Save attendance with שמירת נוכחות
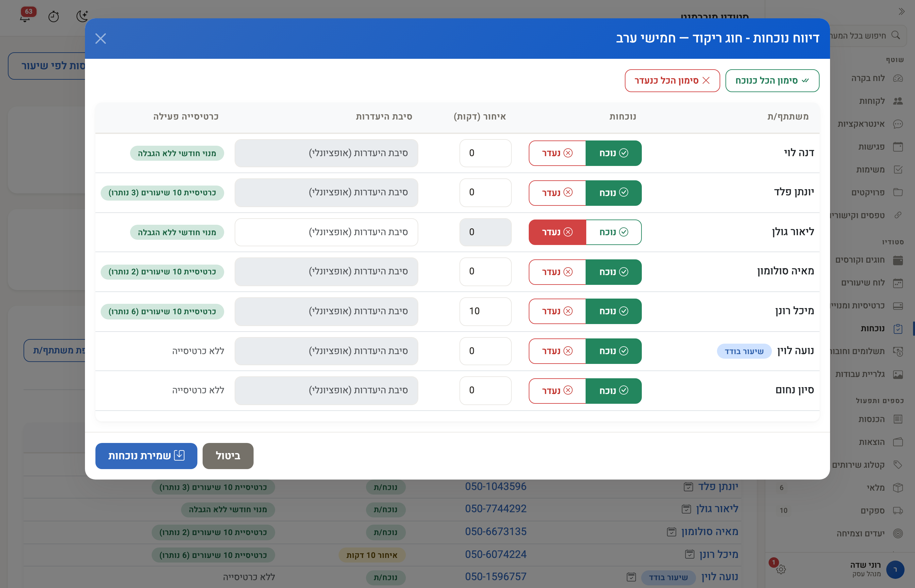The height and width of the screenshot is (588, 915). [x=146, y=455]
